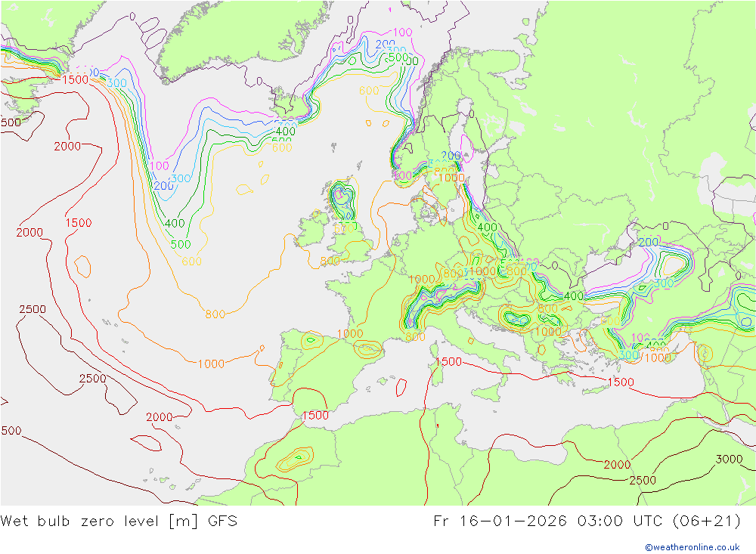This screenshot has width=756, height=554.
Task: Open the weatheronline.co.uk copyright link
Action: pos(692,547)
